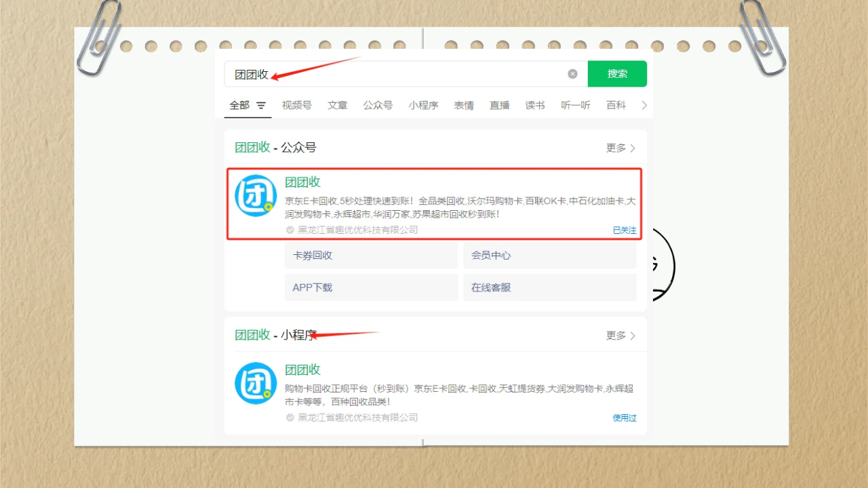Click the 团团收 公众号 avatar logo
868x488 pixels.
click(256, 196)
